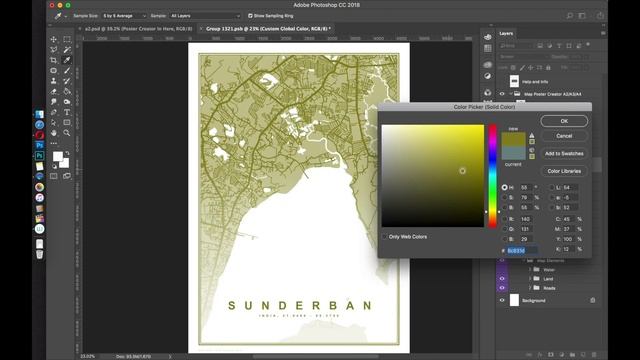
Task: Change the screen mode
Action: coord(67,176)
